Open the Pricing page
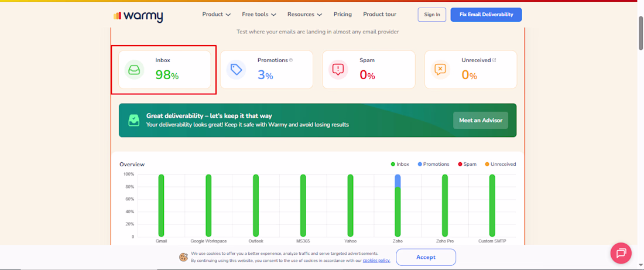 pyautogui.click(x=342, y=15)
